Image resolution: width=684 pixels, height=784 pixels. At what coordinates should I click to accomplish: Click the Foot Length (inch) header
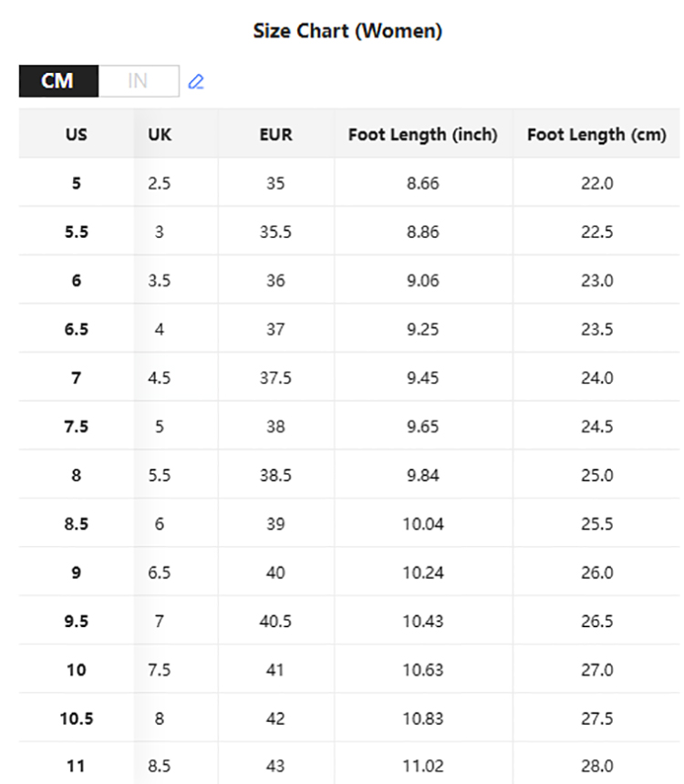pyautogui.click(x=423, y=135)
